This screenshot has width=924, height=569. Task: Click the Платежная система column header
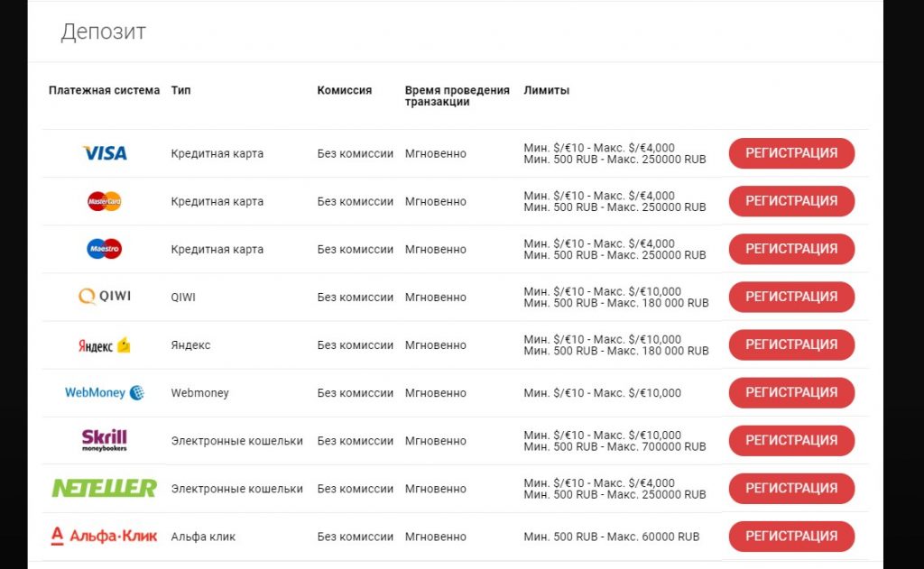tap(104, 90)
